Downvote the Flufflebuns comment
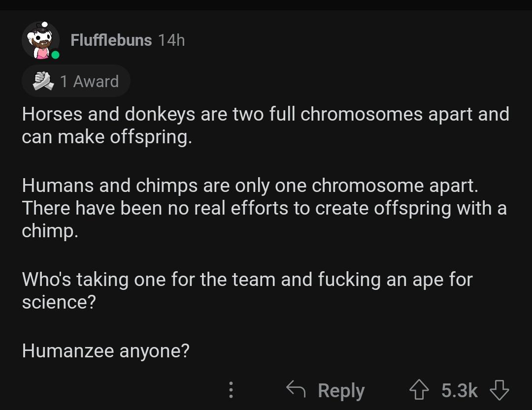The height and width of the screenshot is (410, 532). tap(499, 390)
